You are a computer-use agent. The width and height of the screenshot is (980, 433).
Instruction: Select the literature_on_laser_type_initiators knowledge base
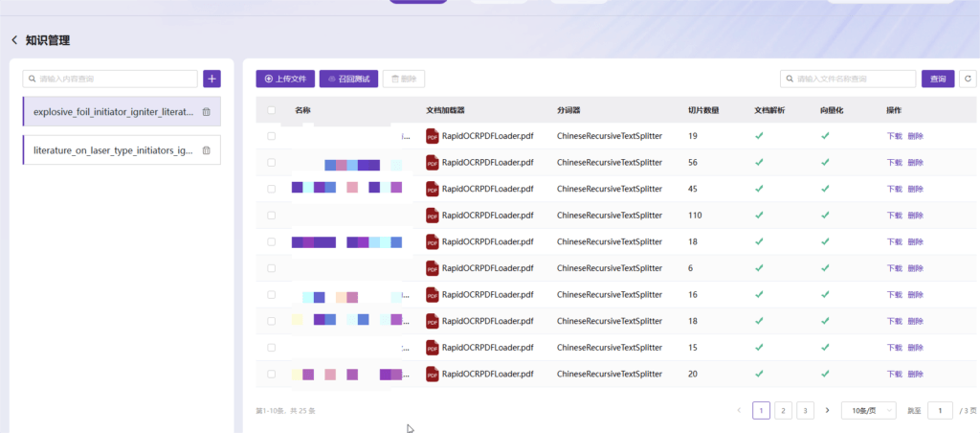click(x=122, y=150)
